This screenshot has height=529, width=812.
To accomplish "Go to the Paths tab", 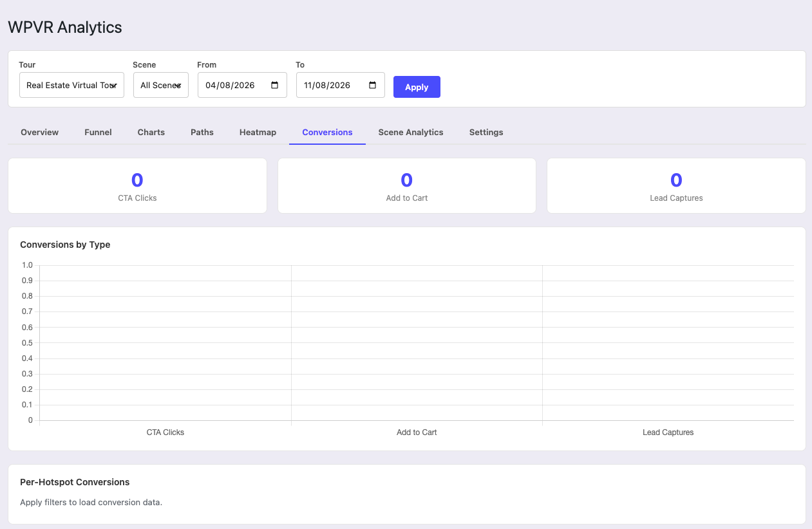I will point(202,132).
